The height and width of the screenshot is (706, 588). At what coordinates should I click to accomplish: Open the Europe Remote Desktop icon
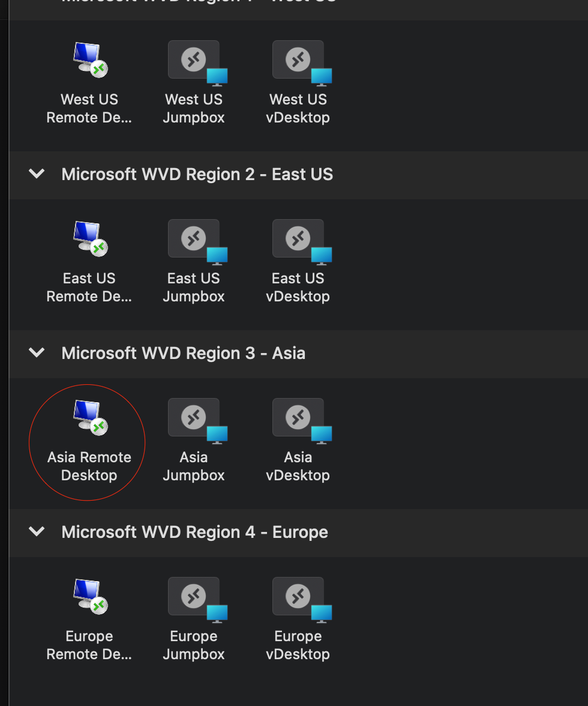[x=90, y=596]
